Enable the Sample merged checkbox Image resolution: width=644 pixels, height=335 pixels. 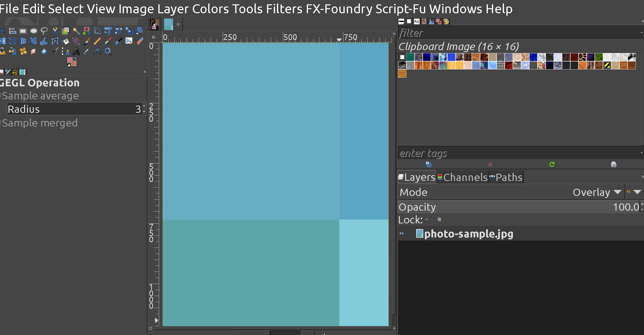(x=1, y=123)
